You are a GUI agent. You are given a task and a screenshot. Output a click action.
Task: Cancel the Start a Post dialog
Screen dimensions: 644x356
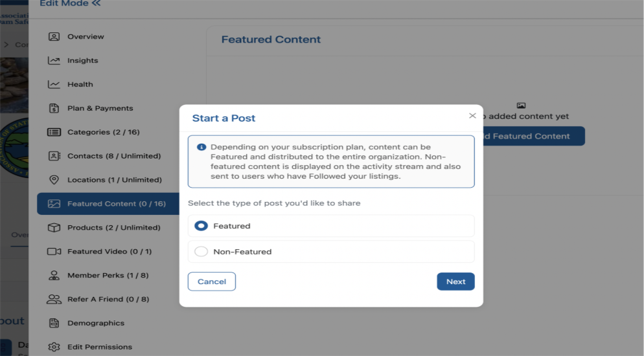(212, 282)
